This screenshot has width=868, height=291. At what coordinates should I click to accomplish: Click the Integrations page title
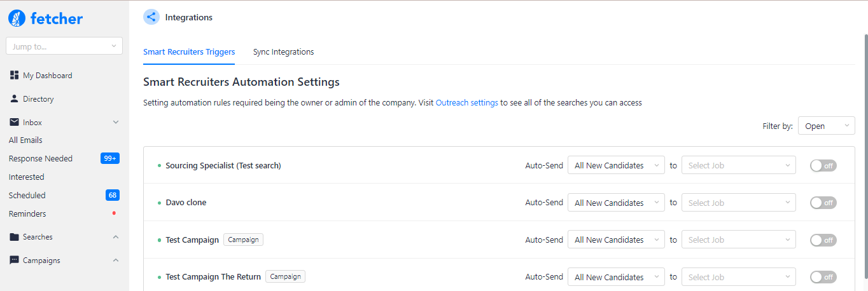tap(189, 17)
